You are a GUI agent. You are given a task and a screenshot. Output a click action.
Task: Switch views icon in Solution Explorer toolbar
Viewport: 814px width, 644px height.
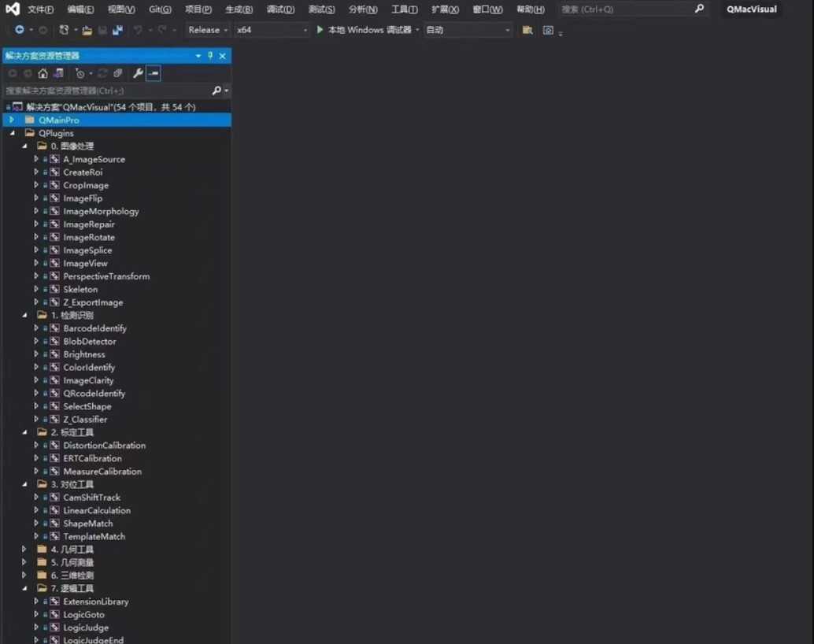coord(58,74)
